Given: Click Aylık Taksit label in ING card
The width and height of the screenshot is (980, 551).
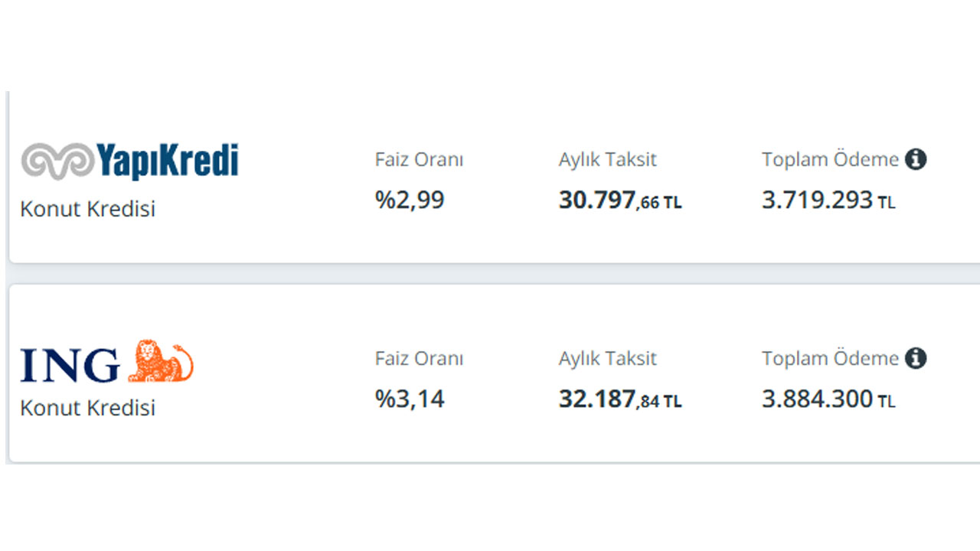Looking at the screenshot, I should click(x=608, y=360).
